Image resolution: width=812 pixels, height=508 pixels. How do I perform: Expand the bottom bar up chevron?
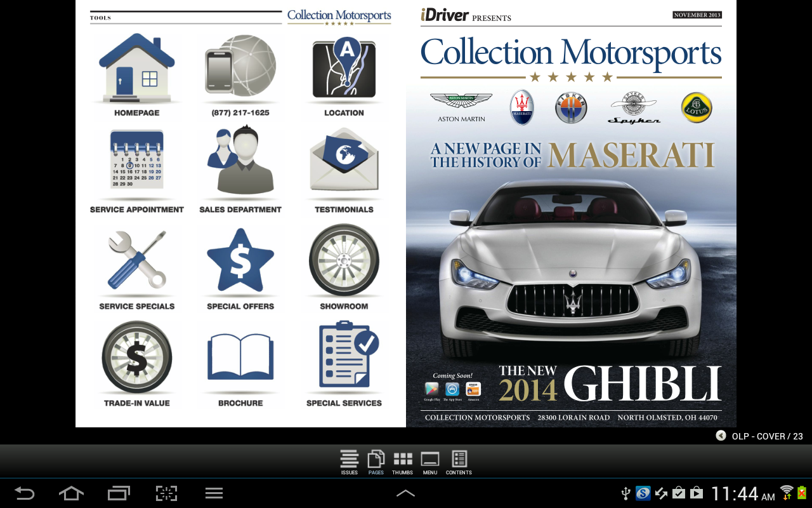[x=405, y=493]
